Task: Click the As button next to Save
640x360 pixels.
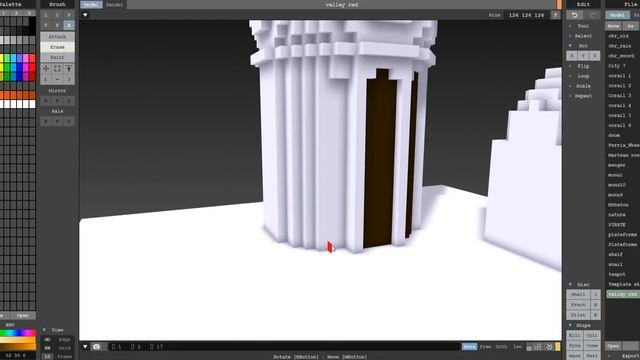Action: point(631,26)
